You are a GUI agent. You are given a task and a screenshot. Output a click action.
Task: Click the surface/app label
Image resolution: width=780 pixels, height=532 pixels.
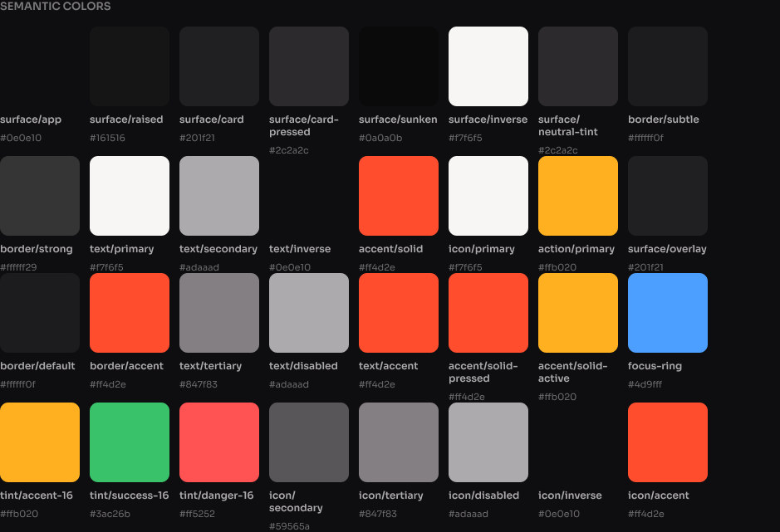pyautogui.click(x=31, y=120)
